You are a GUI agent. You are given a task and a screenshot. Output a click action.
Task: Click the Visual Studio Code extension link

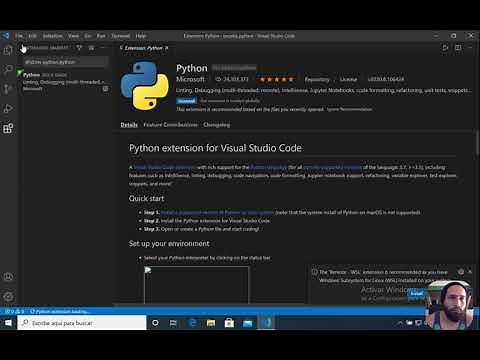click(x=164, y=167)
